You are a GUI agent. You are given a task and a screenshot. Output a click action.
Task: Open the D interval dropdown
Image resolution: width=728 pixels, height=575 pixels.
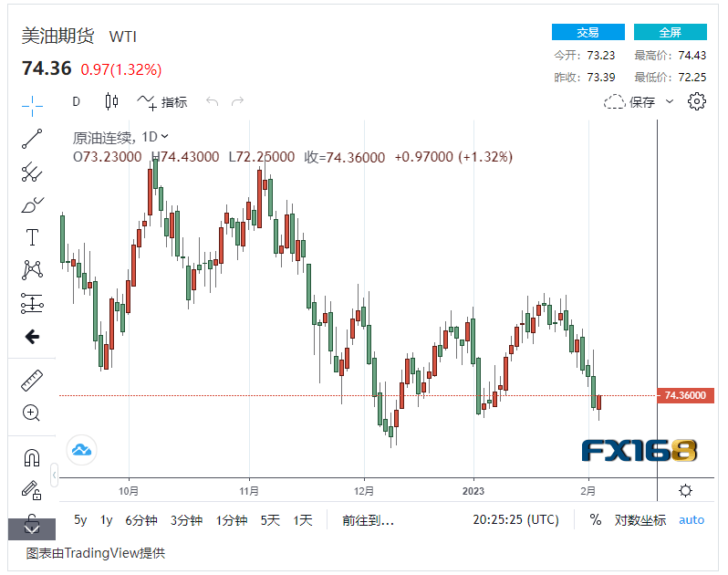coord(77,101)
